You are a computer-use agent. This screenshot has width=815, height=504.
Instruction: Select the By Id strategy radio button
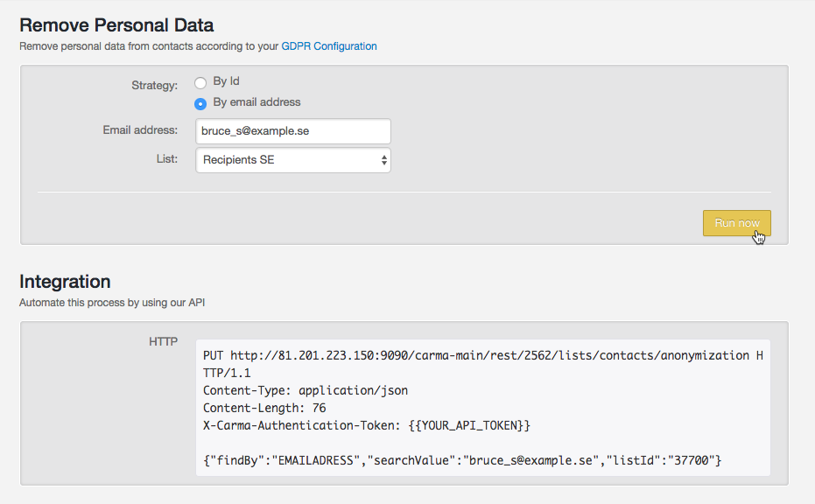click(200, 82)
